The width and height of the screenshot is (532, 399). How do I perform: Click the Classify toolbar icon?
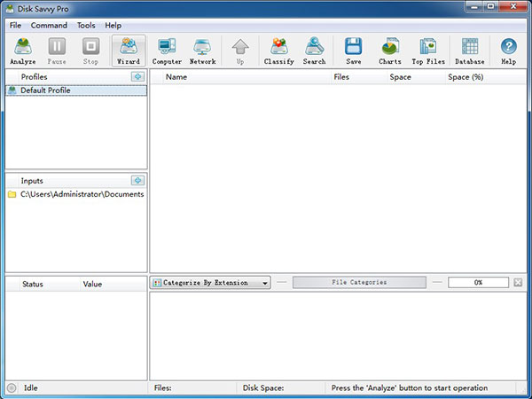278,51
